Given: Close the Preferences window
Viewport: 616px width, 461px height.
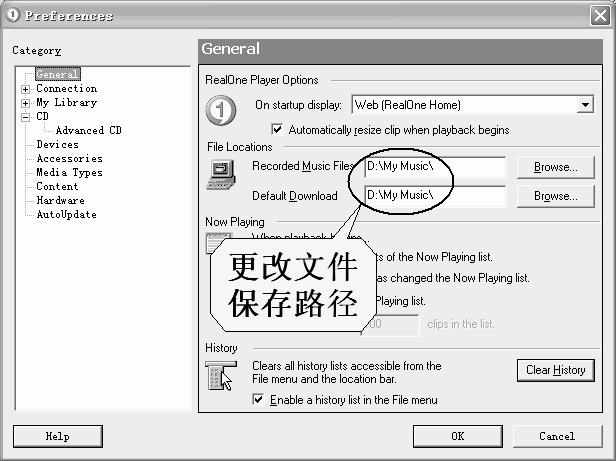Looking at the screenshot, I should [x=600, y=16].
